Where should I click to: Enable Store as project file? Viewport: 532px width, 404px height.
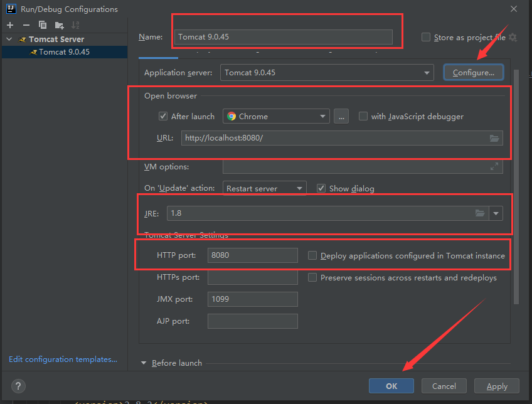click(x=426, y=37)
